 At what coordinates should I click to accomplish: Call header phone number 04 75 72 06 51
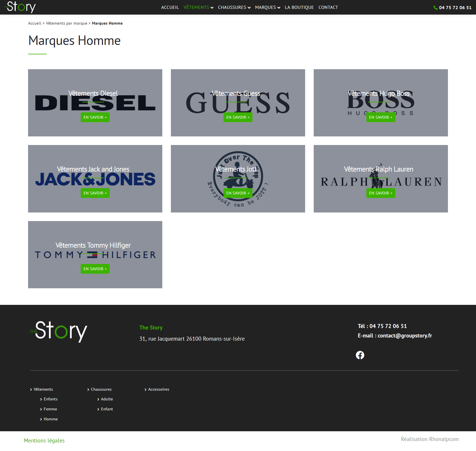click(455, 8)
